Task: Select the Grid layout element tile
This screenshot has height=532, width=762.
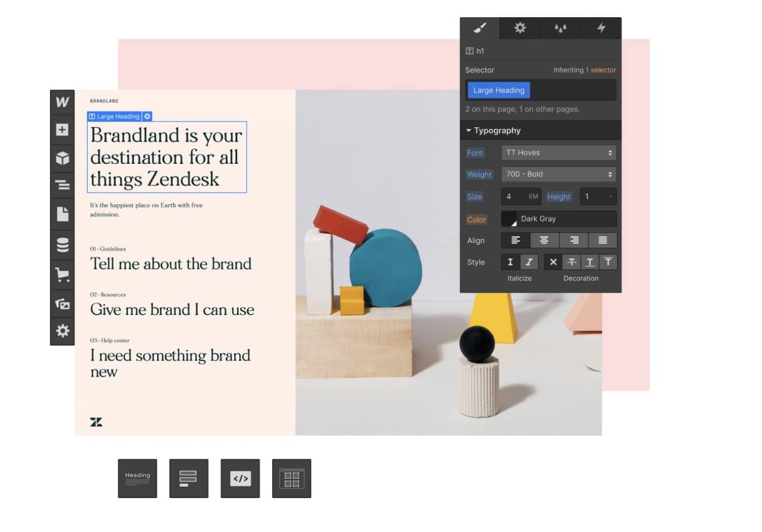Action: click(x=292, y=478)
